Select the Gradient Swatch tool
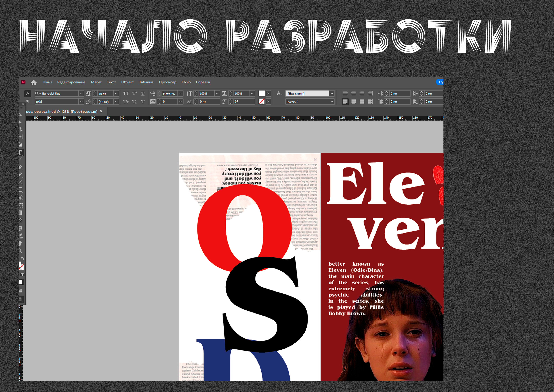The image size is (554, 392). click(21, 213)
